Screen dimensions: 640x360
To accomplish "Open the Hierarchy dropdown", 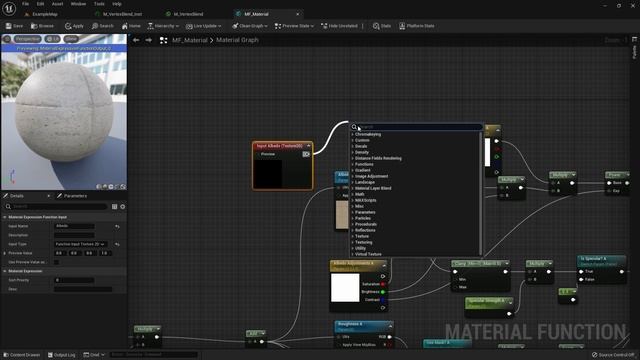I will pyautogui.click(x=163, y=26).
